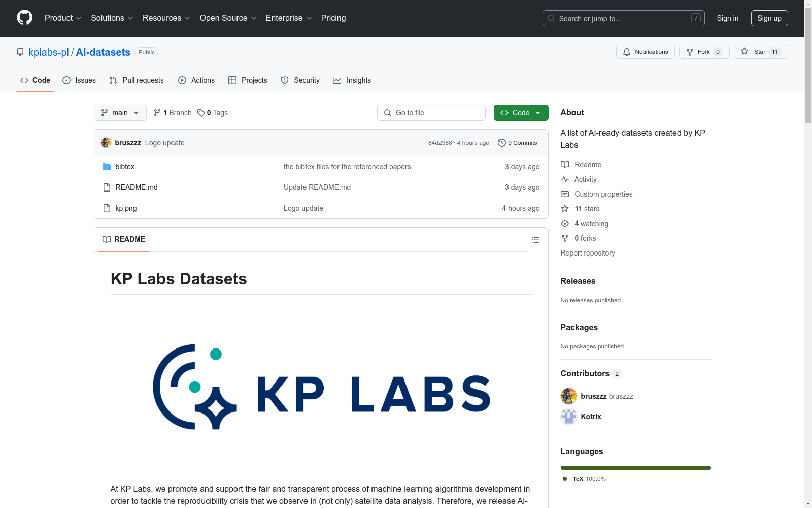The image size is (812, 508).
Task: Open the README.md file
Action: [x=137, y=187]
